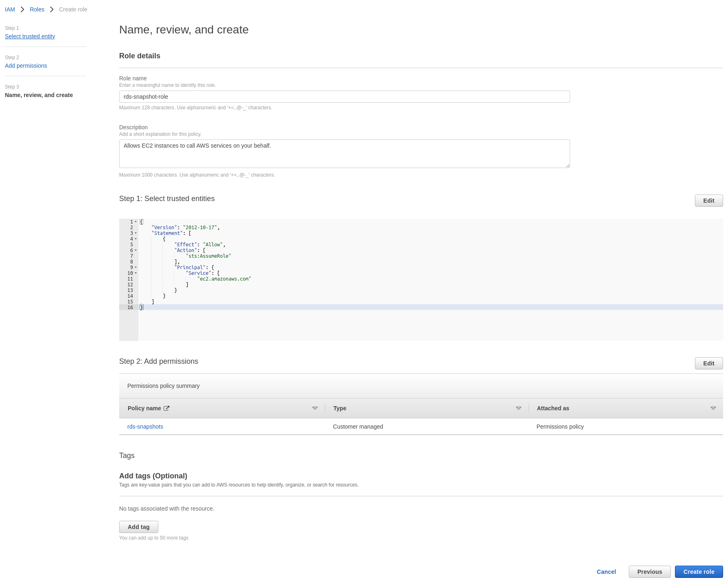This screenshot has width=728, height=584.
Task: Collapse the statement object fold on line 4
Action: click(x=136, y=239)
